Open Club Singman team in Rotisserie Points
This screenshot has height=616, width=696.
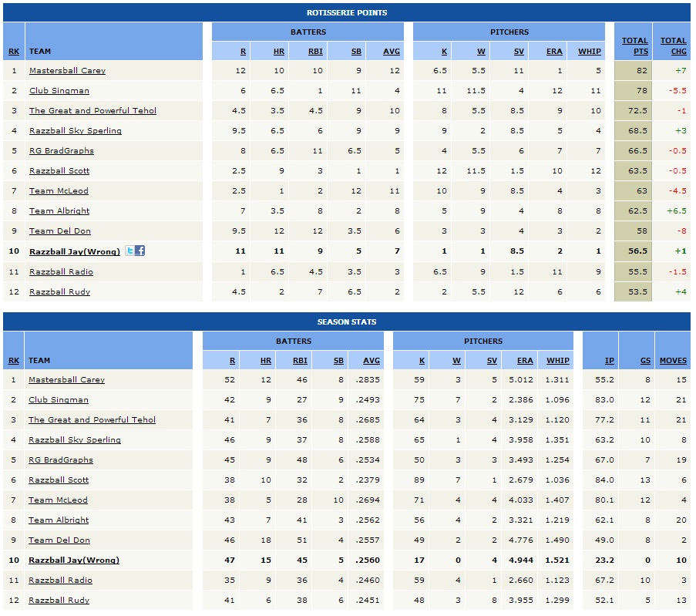(x=59, y=91)
